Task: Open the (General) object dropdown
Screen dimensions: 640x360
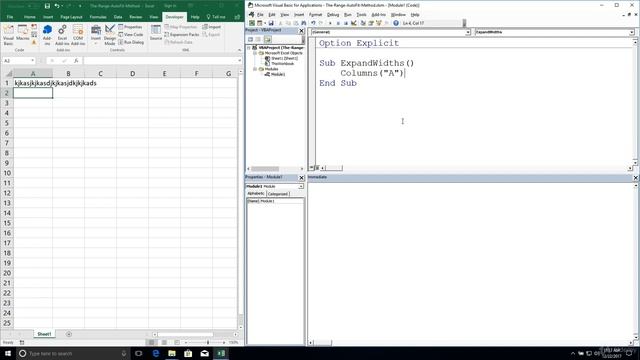Action: pos(468,32)
